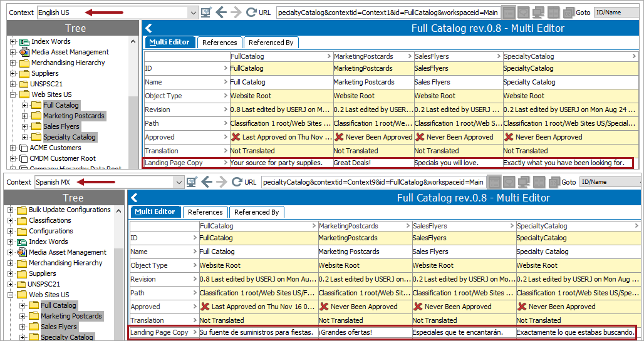
Task: Select Multi Editor tab in English US window
Action: pos(170,43)
